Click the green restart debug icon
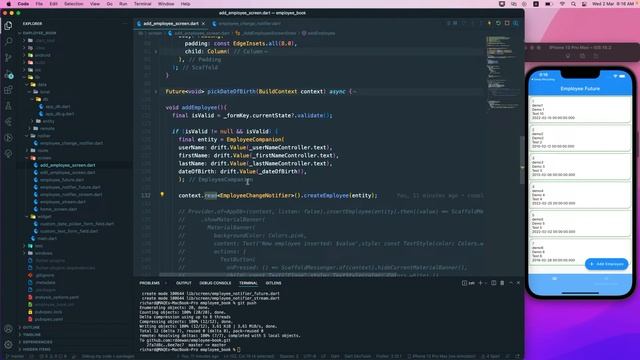640x360 pixels. tap(498, 23)
